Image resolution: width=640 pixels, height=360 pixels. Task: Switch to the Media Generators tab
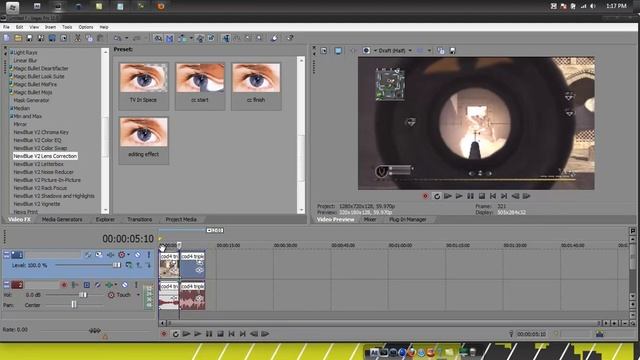coord(62,220)
